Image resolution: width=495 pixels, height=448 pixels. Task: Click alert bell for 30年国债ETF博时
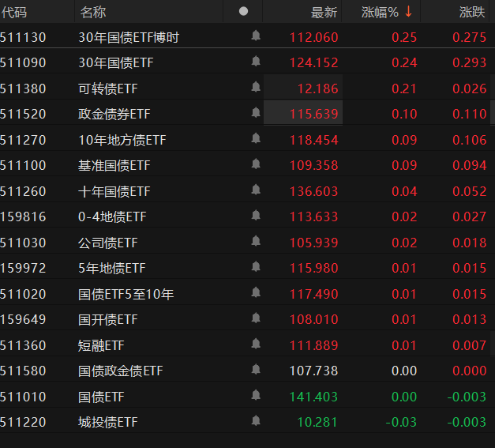click(x=256, y=36)
